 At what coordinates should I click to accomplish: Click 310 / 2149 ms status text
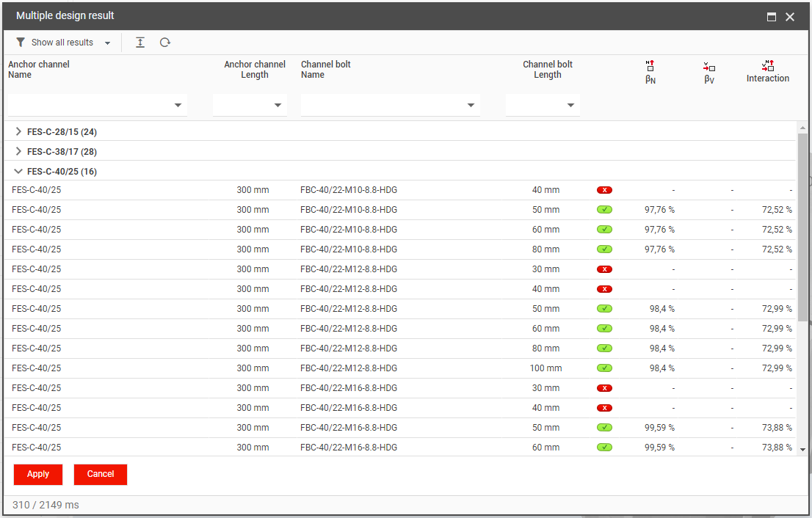click(46, 505)
